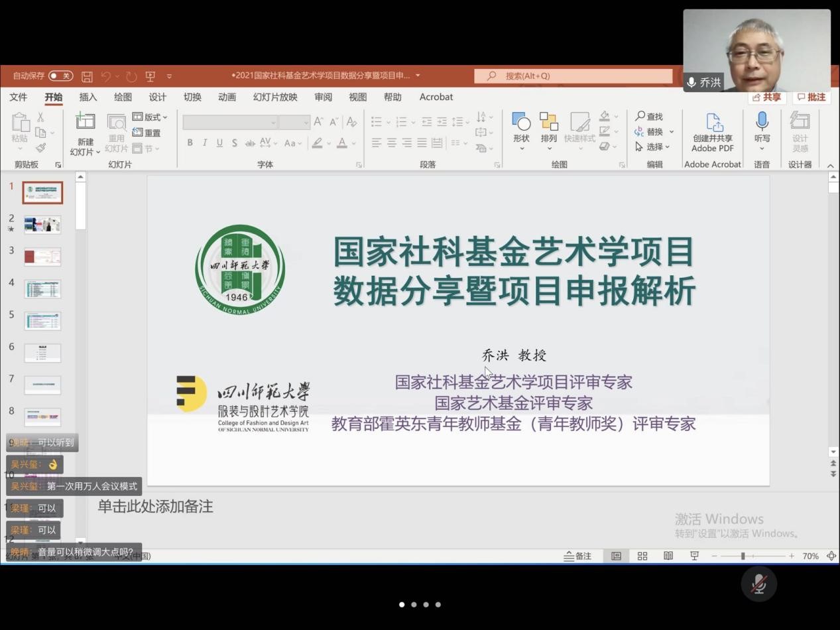The height and width of the screenshot is (630, 840).
Task: Click the Underline (U) formatting icon
Action: 219,143
